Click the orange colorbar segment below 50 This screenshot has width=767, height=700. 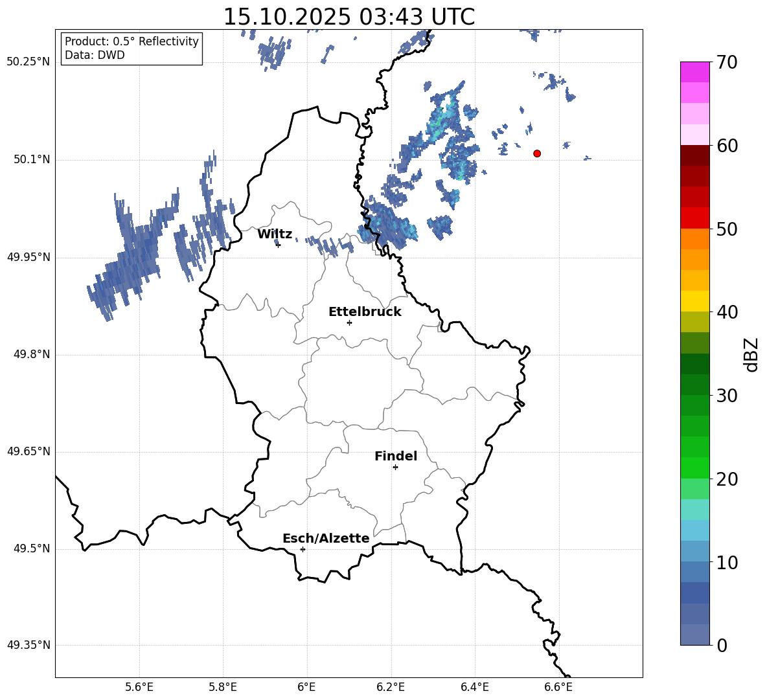point(695,239)
